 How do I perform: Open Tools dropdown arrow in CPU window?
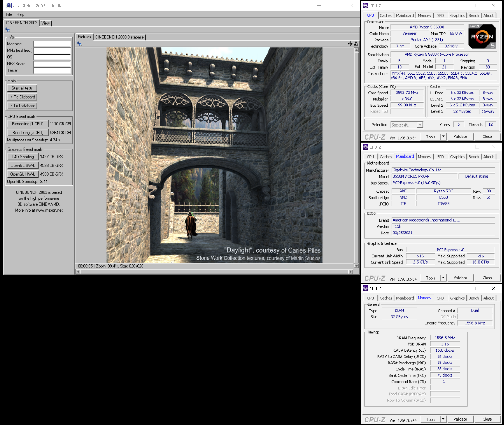click(x=443, y=137)
